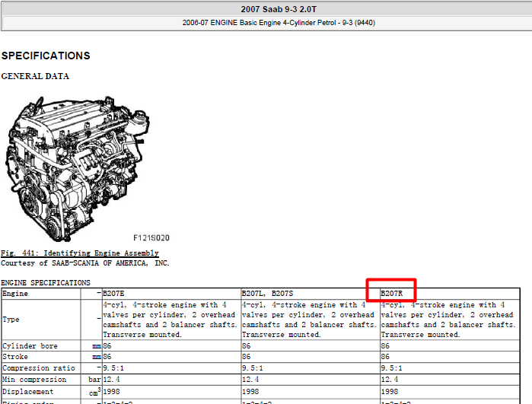The height and width of the screenshot is (404, 532).
Task: Click the B207R compression ratio '9.5:1'
Action: [x=391, y=368]
